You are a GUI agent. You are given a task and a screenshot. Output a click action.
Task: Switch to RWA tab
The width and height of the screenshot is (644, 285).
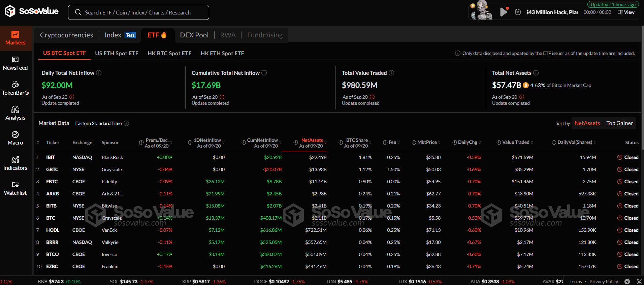(x=228, y=35)
